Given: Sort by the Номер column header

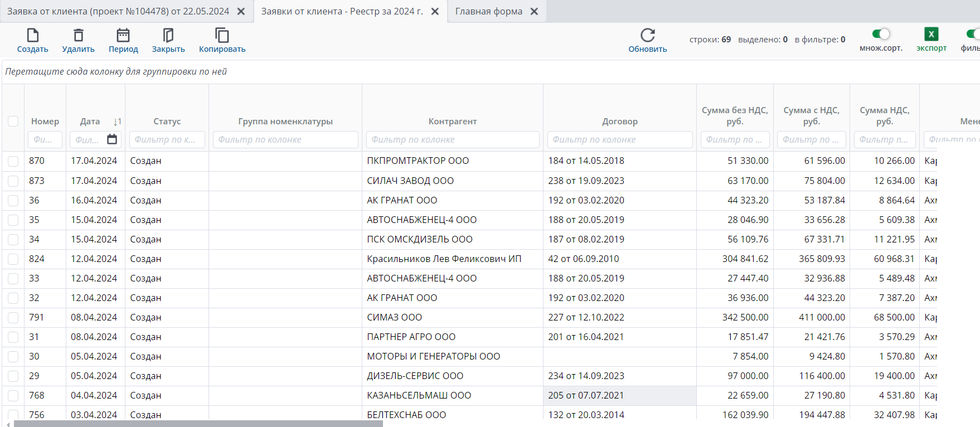Looking at the screenshot, I should coord(45,122).
